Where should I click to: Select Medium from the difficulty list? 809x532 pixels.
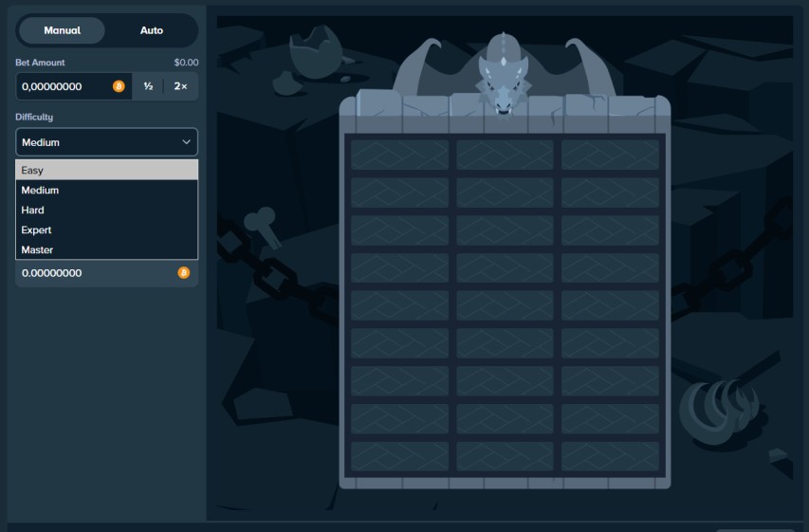(x=106, y=191)
